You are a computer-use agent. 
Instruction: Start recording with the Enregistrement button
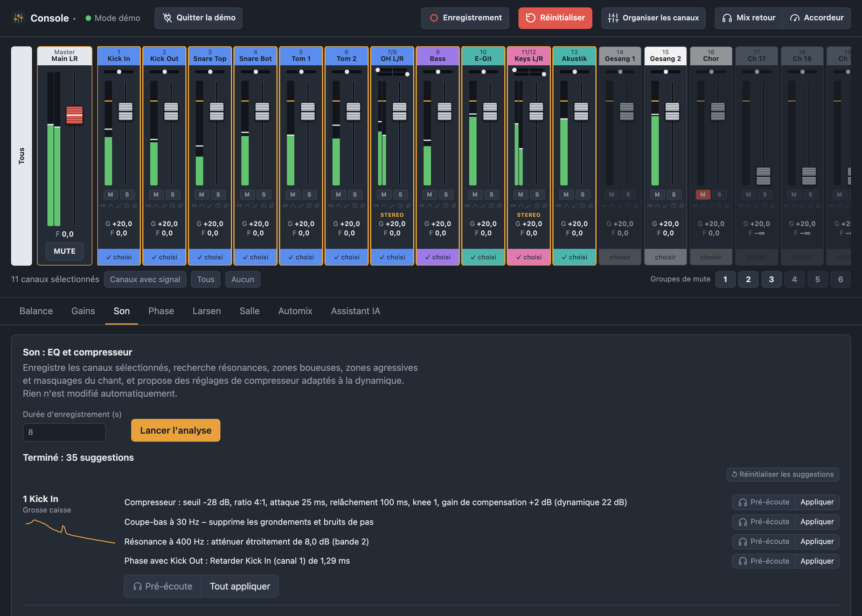coord(466,18)
